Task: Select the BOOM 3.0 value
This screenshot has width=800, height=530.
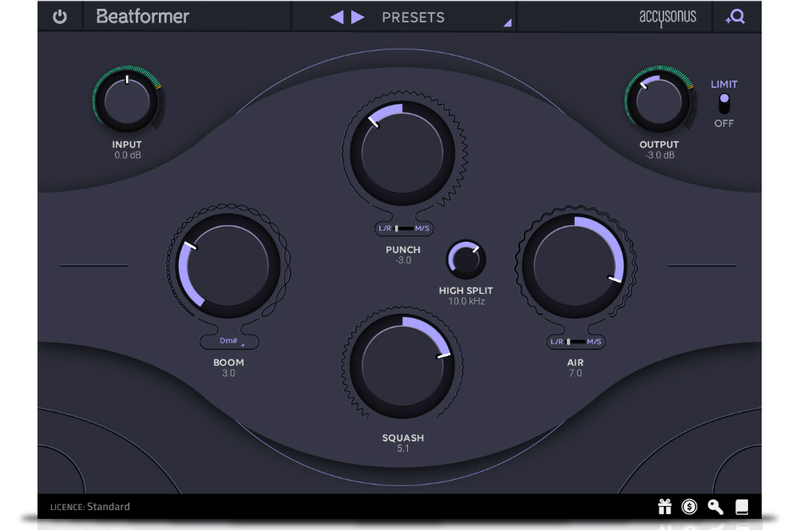Action: click(229, 373)
